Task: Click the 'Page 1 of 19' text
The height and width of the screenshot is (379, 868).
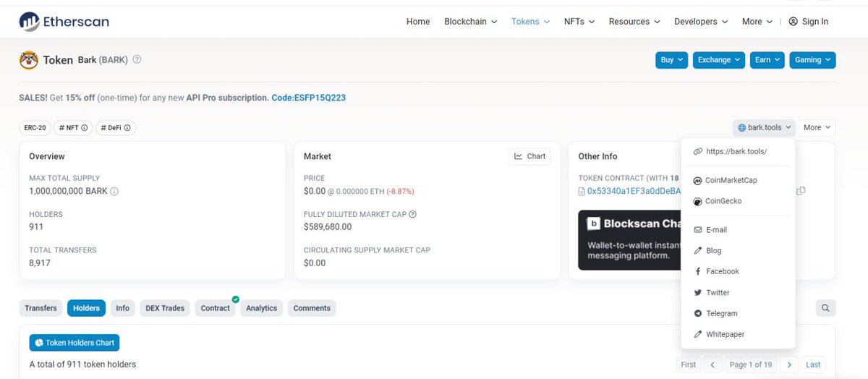Action: pos(751,365)
